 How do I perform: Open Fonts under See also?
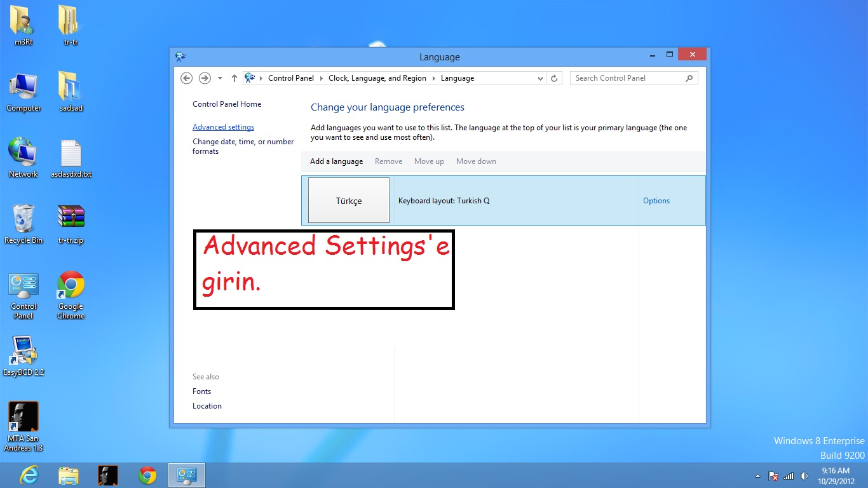coord(202,391)
